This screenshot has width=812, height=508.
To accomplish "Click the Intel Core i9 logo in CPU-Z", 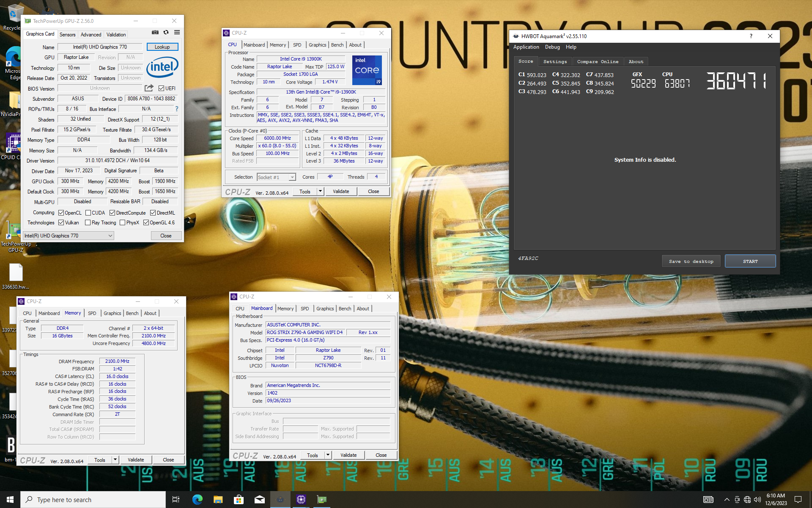I will pos(367,70).
